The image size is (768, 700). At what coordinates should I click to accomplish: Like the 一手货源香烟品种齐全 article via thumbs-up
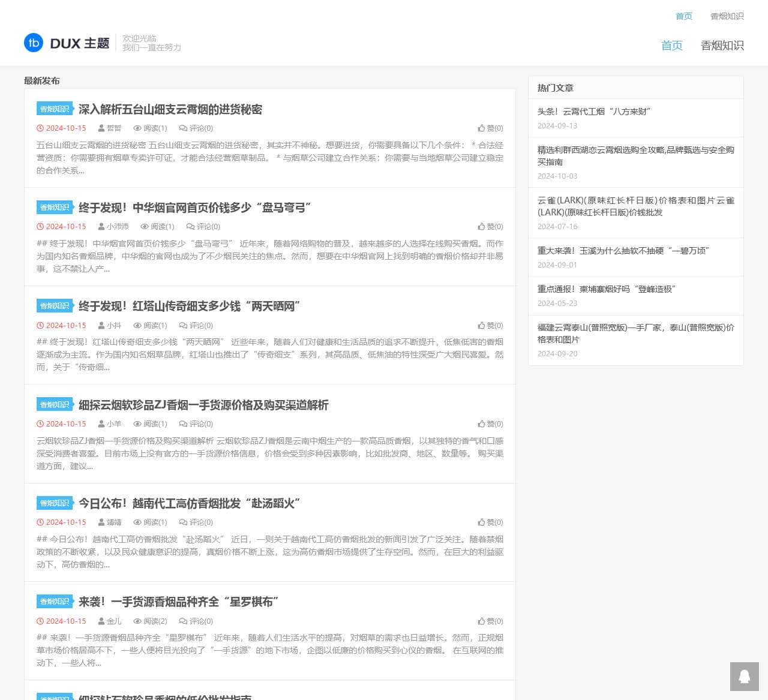[481, 621]
